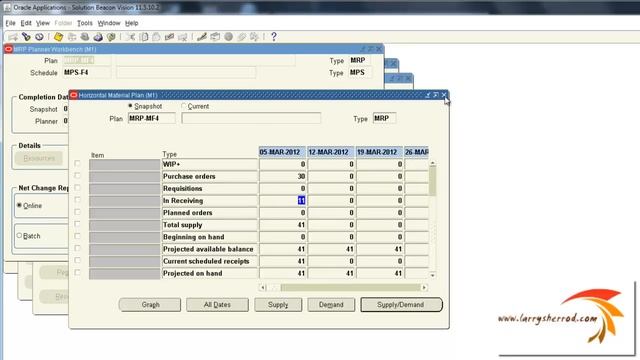Tick the checkbox for Projected on hand row

[x=77, y=272]
